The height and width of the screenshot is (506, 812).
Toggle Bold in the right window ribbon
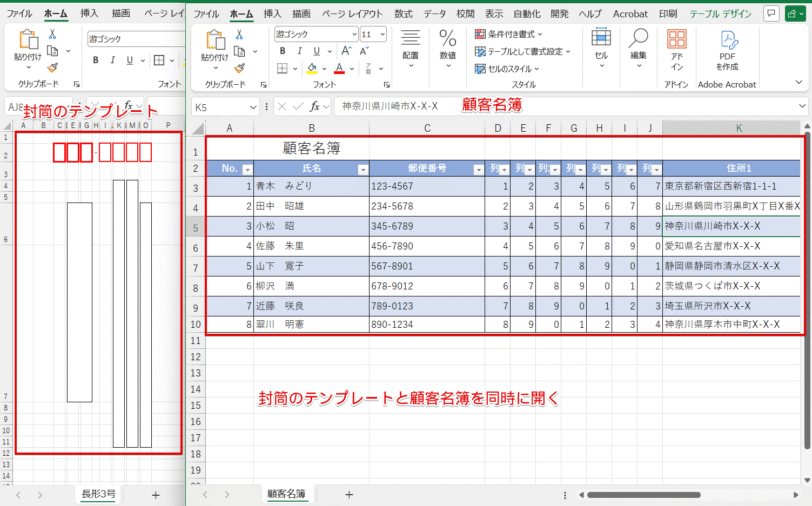pyautogui.click(x=282, y=51)
